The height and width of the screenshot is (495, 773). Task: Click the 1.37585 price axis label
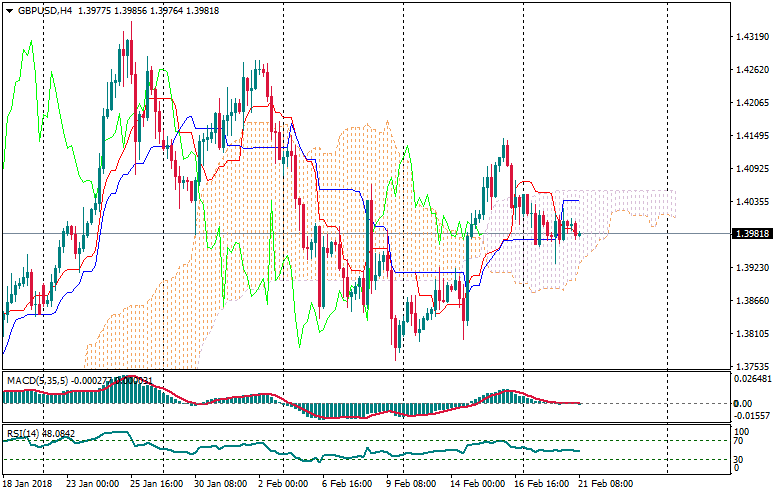(750, 366)
